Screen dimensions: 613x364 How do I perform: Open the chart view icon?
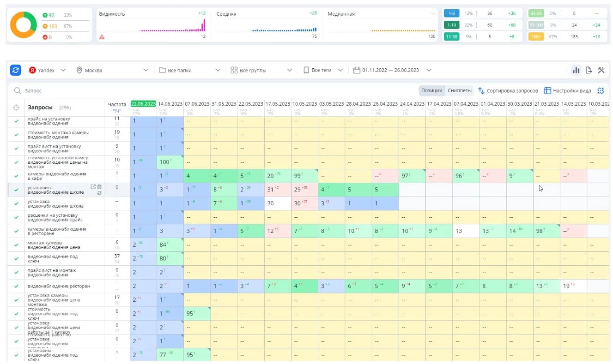point(576,70)
